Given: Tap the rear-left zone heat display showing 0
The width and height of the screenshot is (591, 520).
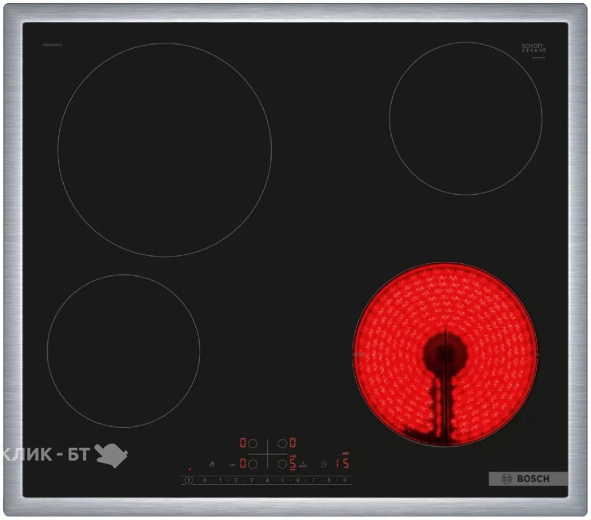Looking at the screenshot, I should click(243, 443).
